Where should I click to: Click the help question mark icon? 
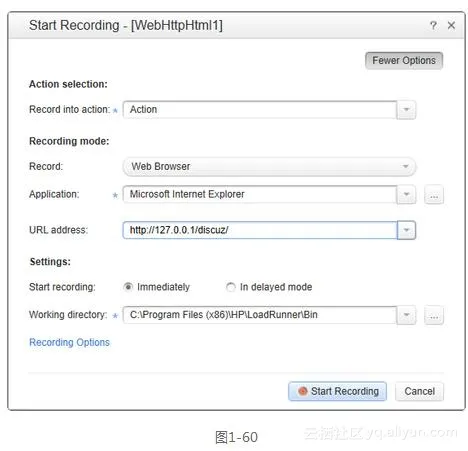pyautogui.click(x=433, y=25)
